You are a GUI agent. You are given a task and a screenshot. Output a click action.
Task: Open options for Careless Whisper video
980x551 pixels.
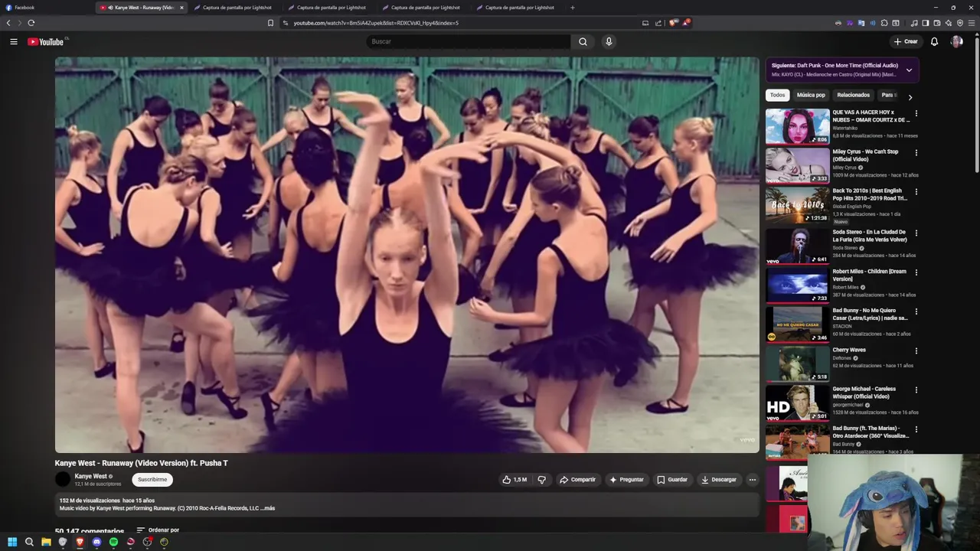click(916, 390)
